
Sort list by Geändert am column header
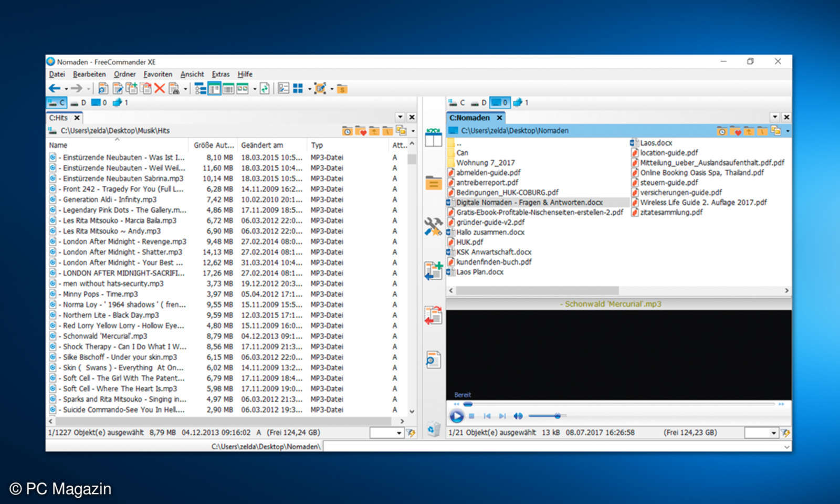(262, 145)
